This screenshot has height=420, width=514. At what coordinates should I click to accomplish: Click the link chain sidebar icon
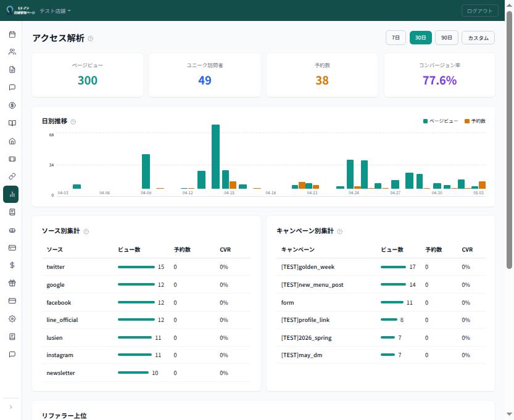12,176
